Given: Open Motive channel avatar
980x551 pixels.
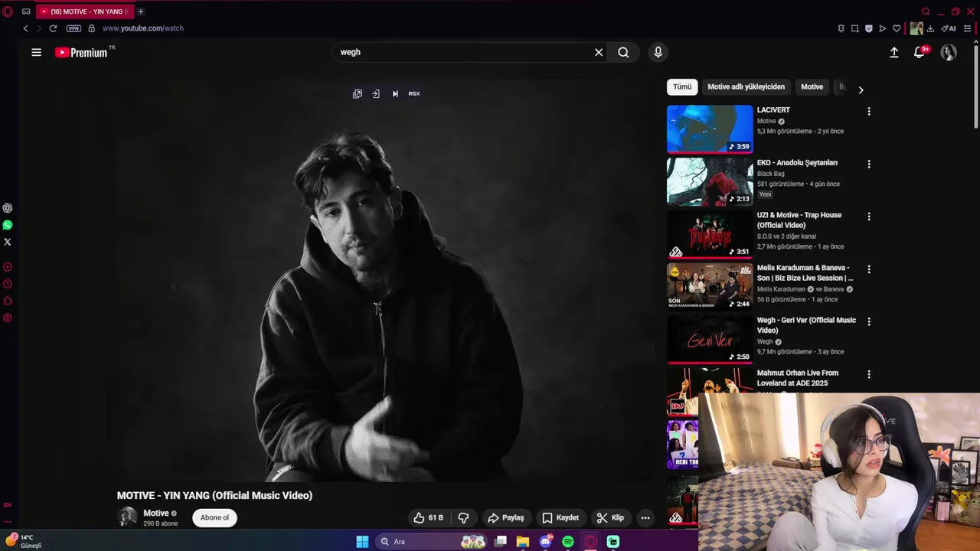Looking at the screenshot, I should coord(127,517).
